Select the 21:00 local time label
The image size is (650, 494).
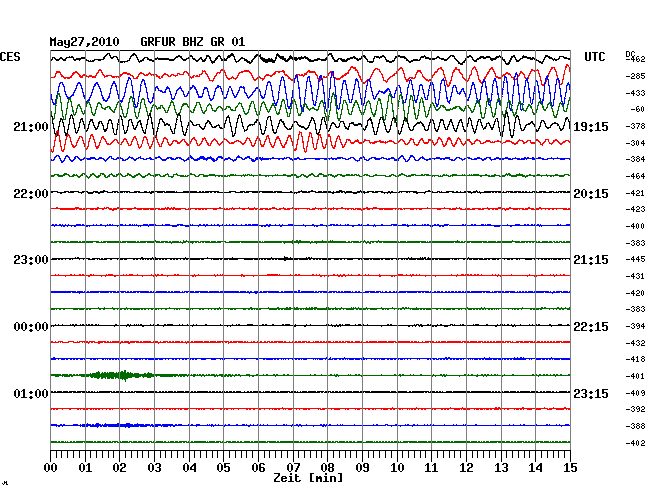pyautogui.click(x=31, y=127)
